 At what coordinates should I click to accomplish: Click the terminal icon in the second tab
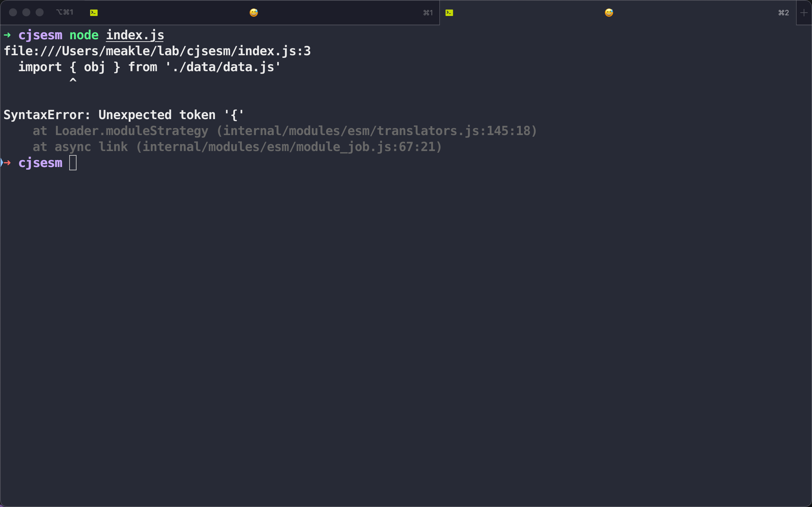449,13
